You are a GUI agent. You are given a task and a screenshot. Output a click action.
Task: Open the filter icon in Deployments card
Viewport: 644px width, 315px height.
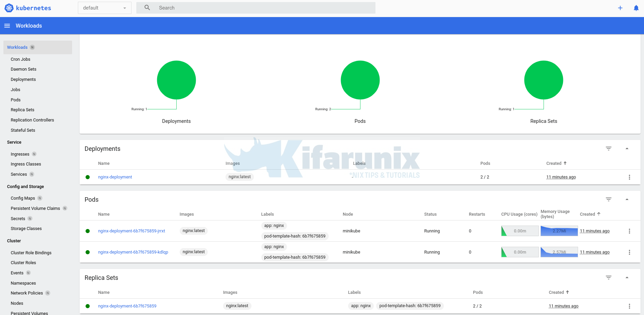pyautogui.click(x=608, y=148)
